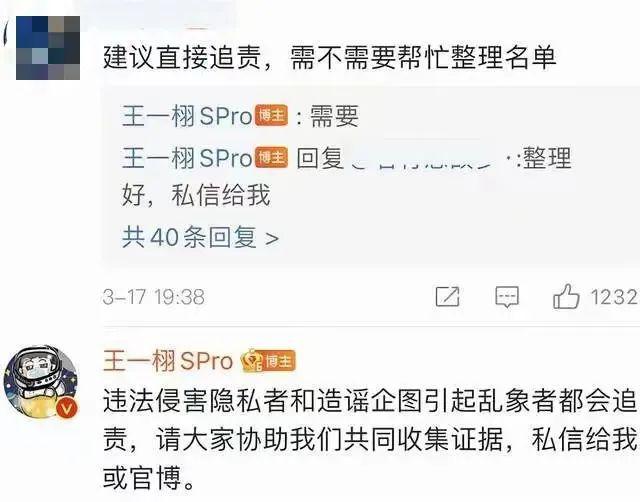Like the comment with the thumbs-up icon
Image resolution: width=640 pixels, height=502 pixels.
(566, 296)
